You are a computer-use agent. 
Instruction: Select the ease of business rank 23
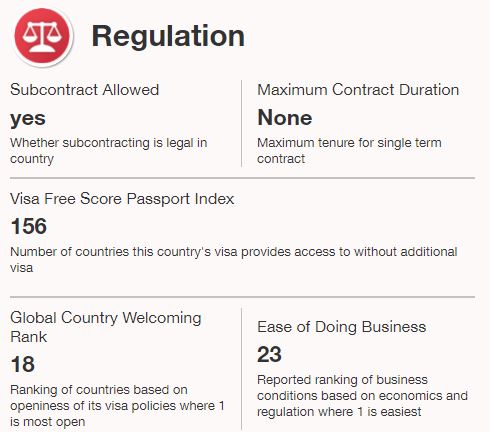point(269,354)
